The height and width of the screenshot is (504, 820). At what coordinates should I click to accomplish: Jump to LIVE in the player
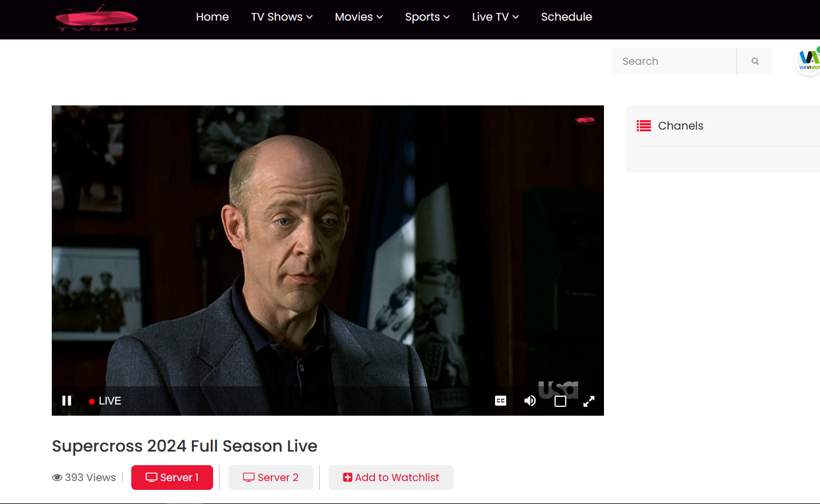click(x=105, y=401)
